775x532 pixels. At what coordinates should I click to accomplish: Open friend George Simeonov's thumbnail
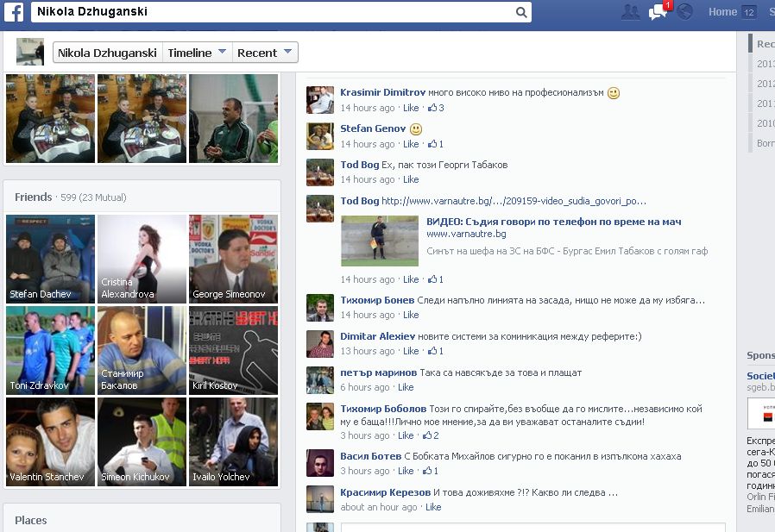pos(233,259)
